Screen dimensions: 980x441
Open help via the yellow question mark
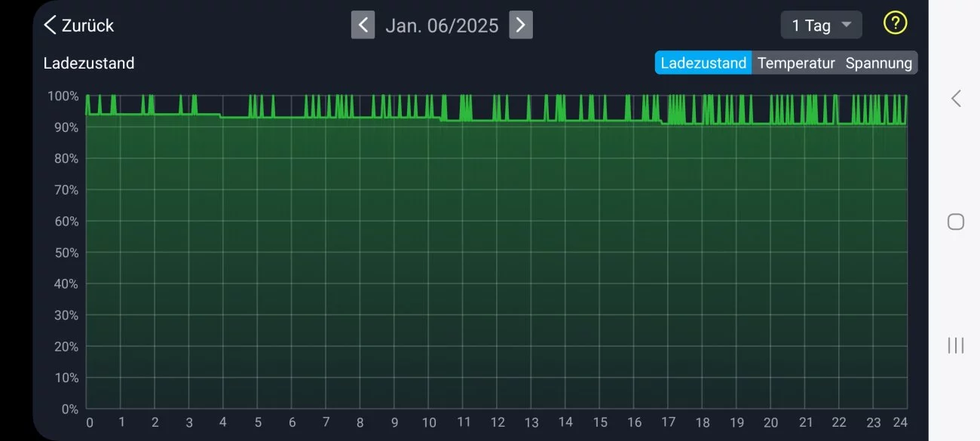pyautogui.click(x=895, y=23)
